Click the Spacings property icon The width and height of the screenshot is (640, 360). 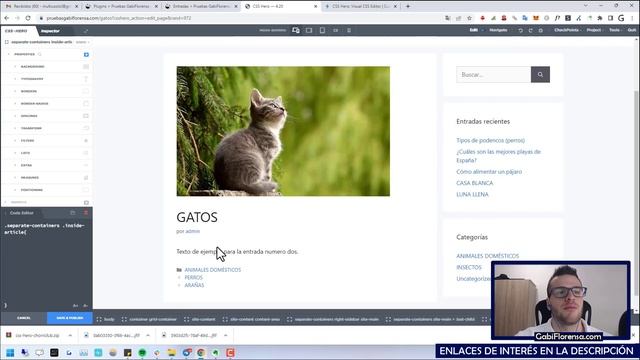86,116
